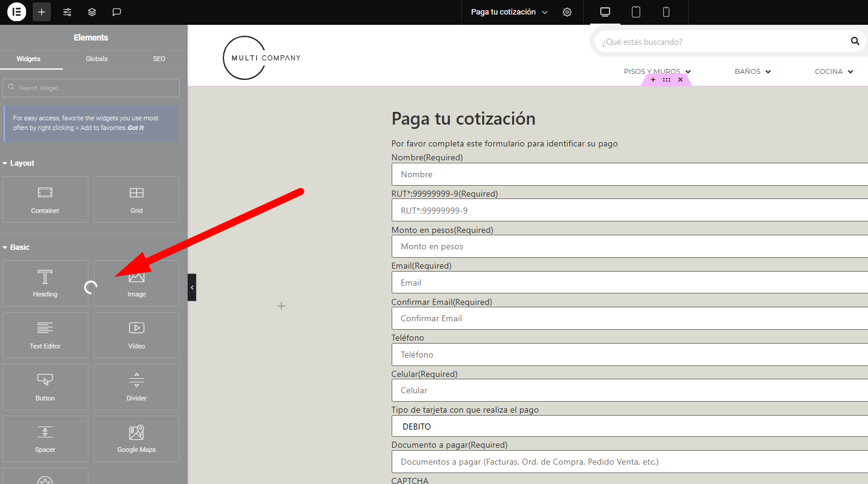This screenshot has height=484, width=868.
Task: Select the Paga tu cotización heading
Action: click(464, 119)
